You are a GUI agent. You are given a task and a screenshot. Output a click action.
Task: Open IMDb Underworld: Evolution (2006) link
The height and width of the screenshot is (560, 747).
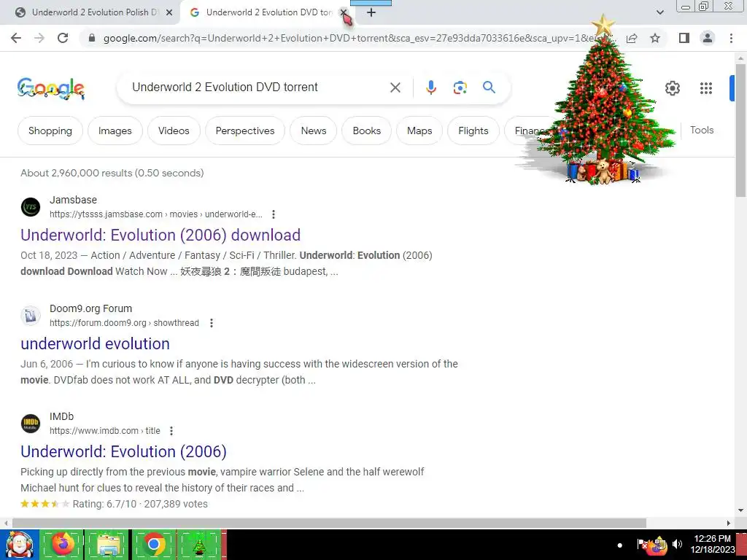coord(123,452)
